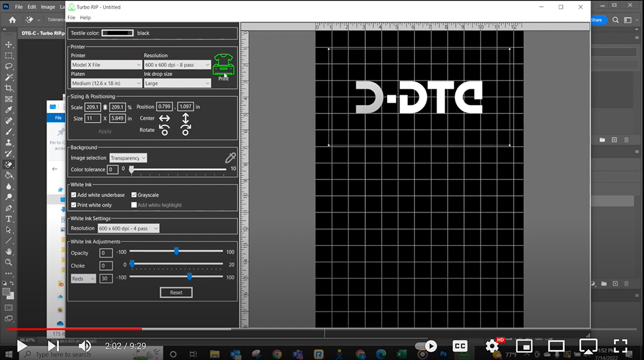Click the green Print t-shirt icon
The width and height of the screenshot is (644, 360).
[223, 64]
